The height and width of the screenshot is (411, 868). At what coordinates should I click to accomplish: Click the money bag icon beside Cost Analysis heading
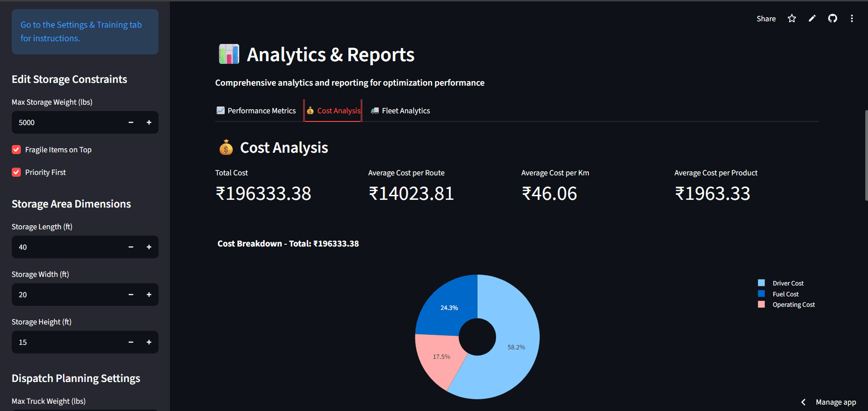[x=226, y=148]
